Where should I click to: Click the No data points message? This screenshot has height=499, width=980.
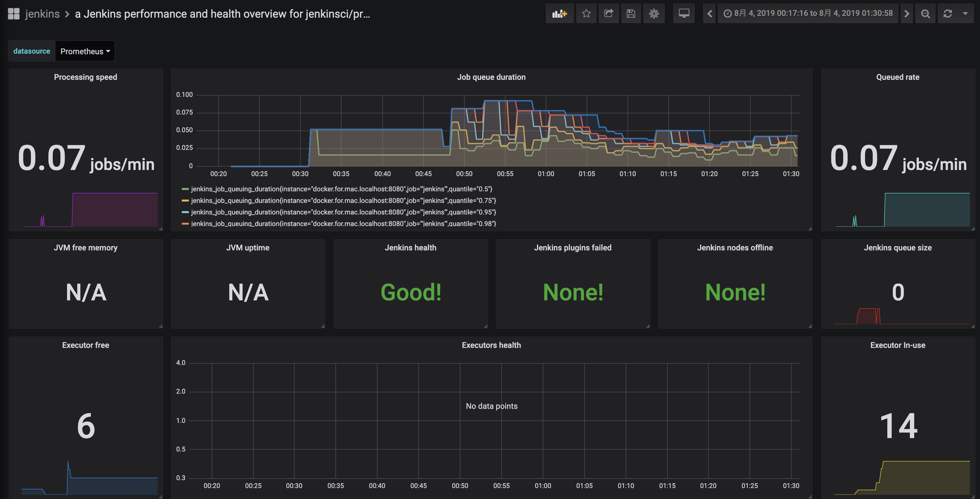[492, 406]
